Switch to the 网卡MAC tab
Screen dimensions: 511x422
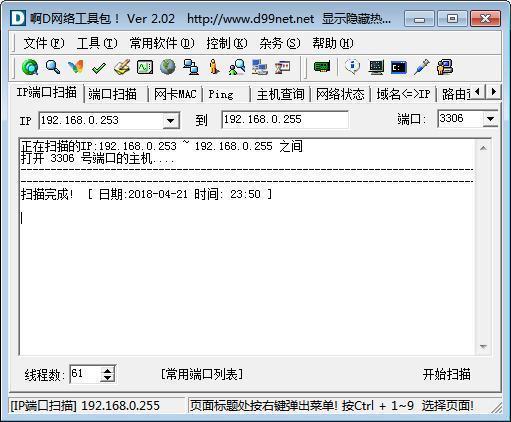(175, 94)
